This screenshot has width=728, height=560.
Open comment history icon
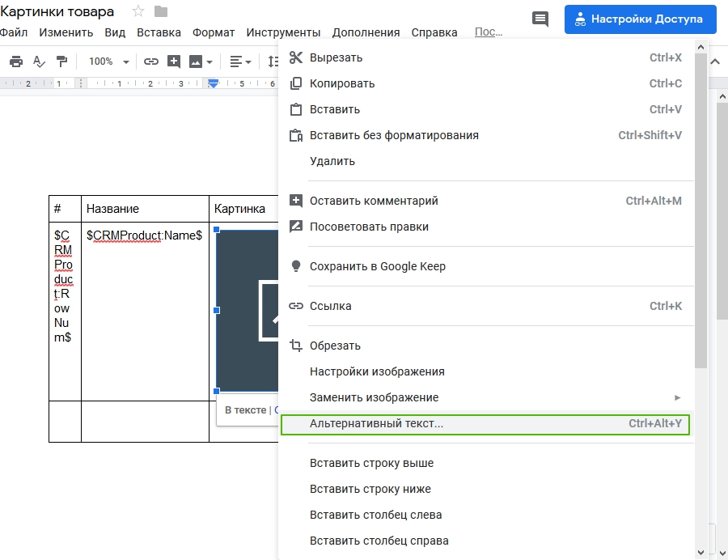click(x=540, y=19)
